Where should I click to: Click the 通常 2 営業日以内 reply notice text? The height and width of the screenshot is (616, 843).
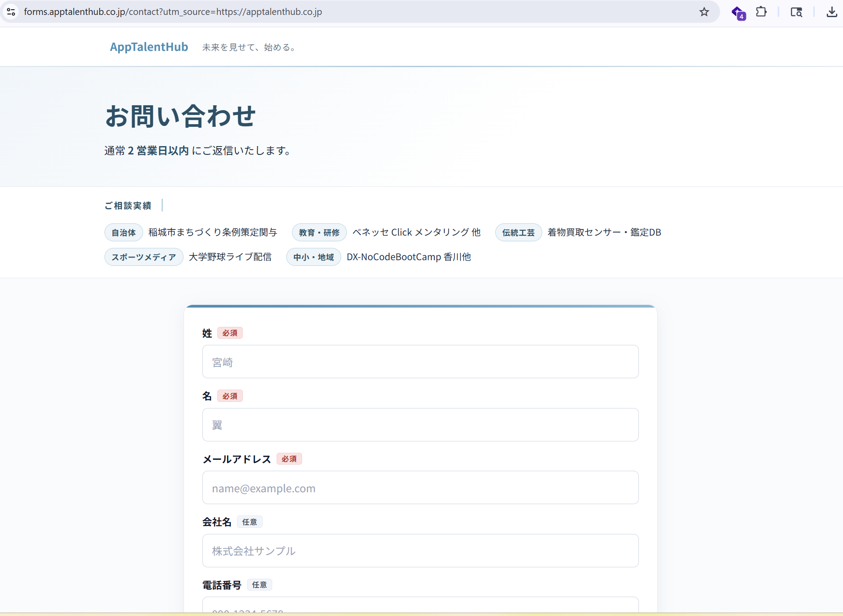pyautogui.click(x=198, y=150)
